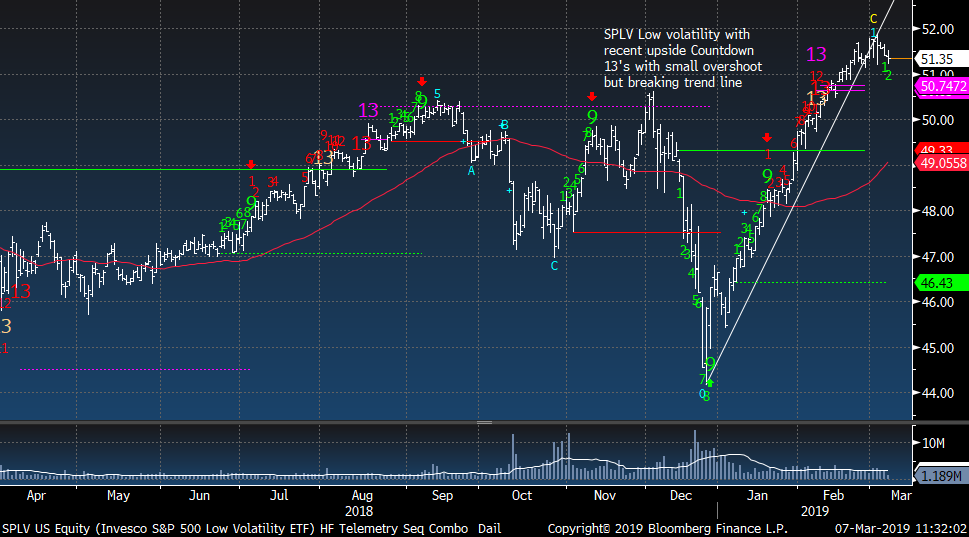Viewport: 969px width, 537px height.
Task: Click the 44.00 price axis label
Action: (x=937, y=393)
